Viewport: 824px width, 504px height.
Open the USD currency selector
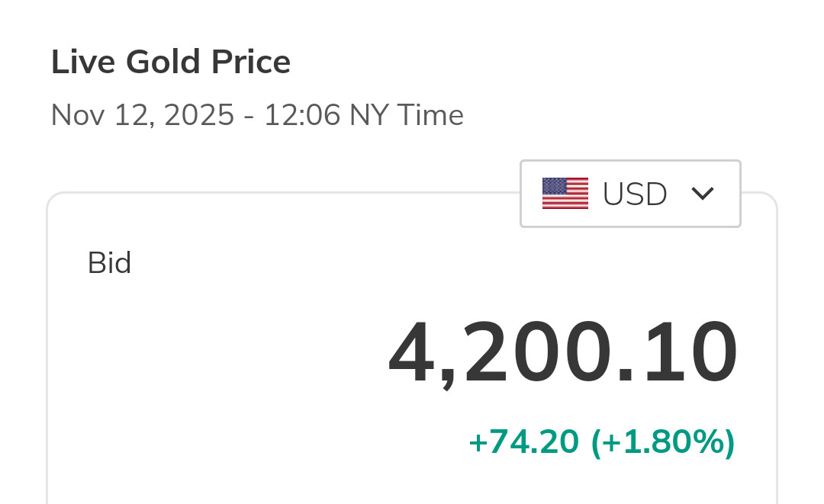[x=630, y=194]
